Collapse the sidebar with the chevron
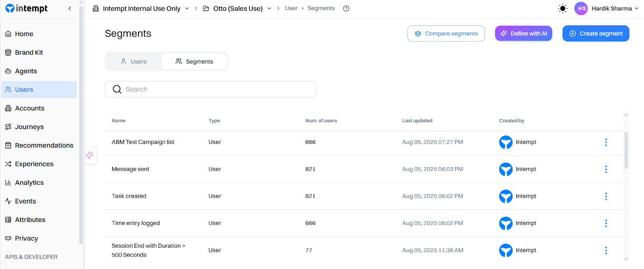The height and width of the screenshot is (269, 644). tap(70, 8)
